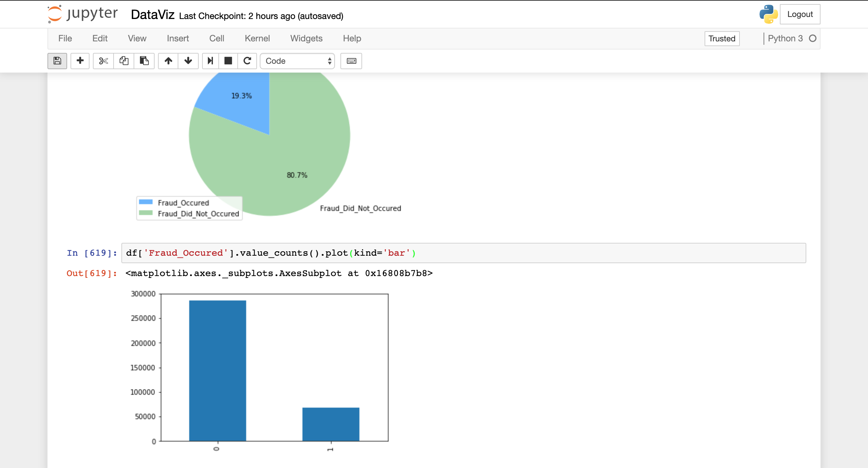868x468 pixels.
Task: Open the Widgets menu
Action: click(306, 38)
